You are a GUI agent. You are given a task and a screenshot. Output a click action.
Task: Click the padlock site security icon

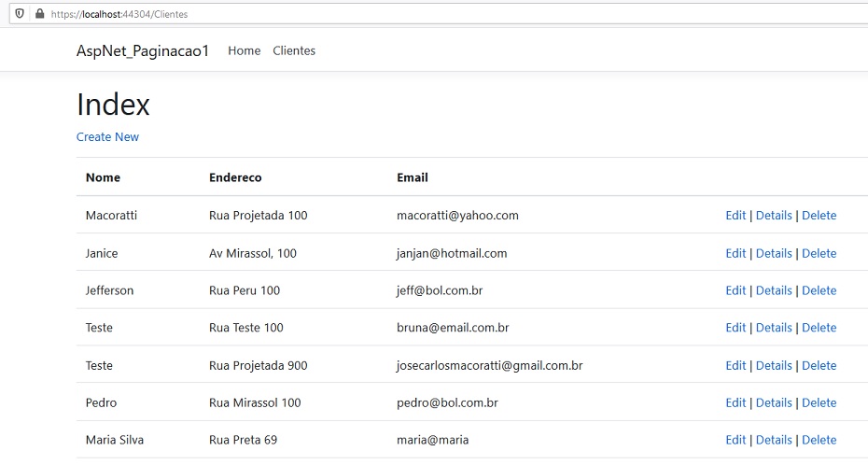pos(39,14)
